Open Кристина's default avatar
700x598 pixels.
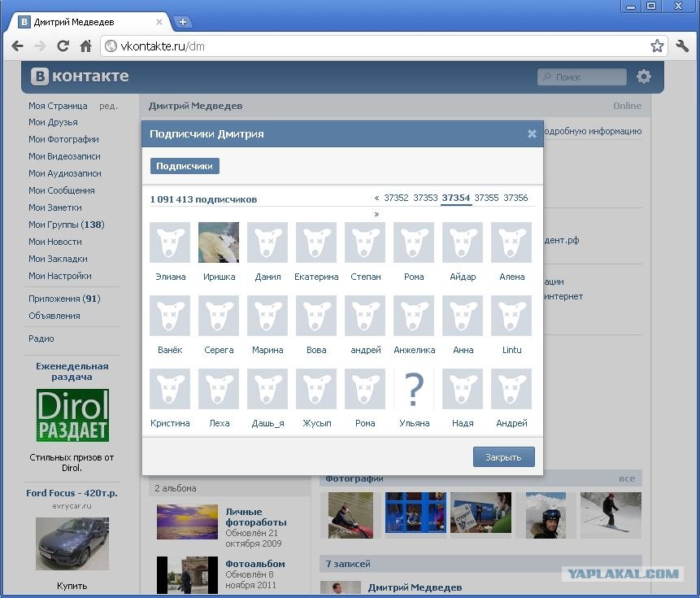(170, 389)
